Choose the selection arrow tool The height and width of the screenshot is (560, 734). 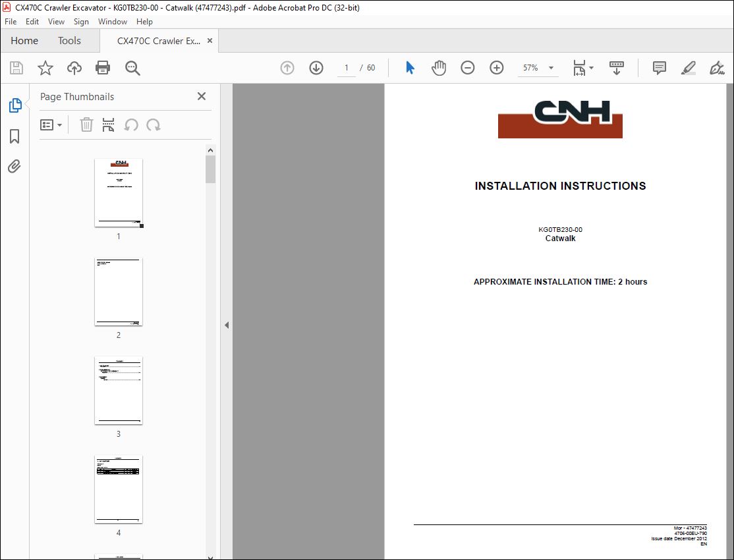pos(410,68)
